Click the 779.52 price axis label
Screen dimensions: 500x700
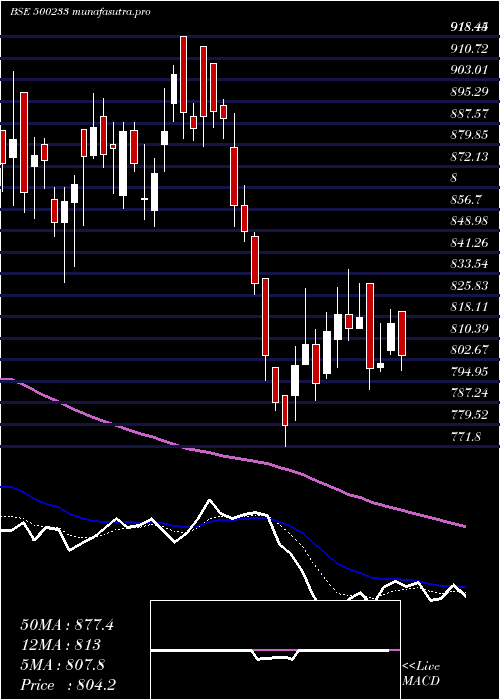pos(470,415)
